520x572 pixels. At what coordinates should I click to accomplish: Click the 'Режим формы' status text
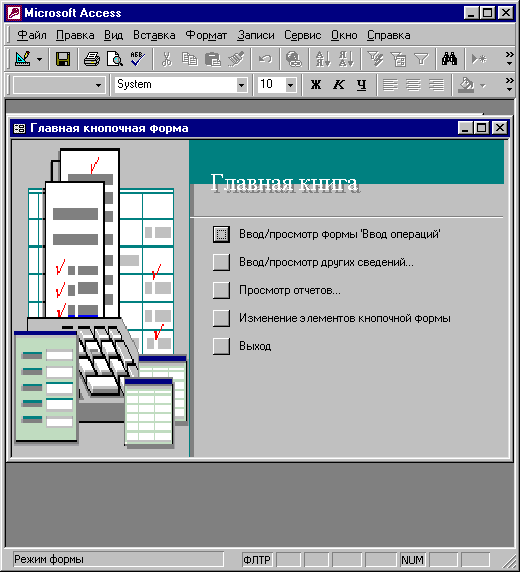click(49, 559)
